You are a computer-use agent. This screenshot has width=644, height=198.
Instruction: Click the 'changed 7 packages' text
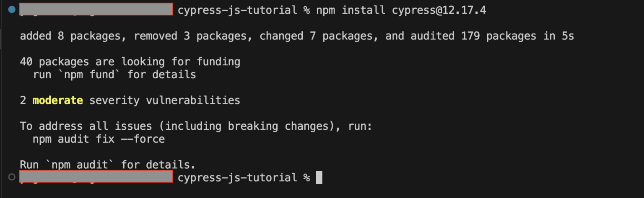317,36
